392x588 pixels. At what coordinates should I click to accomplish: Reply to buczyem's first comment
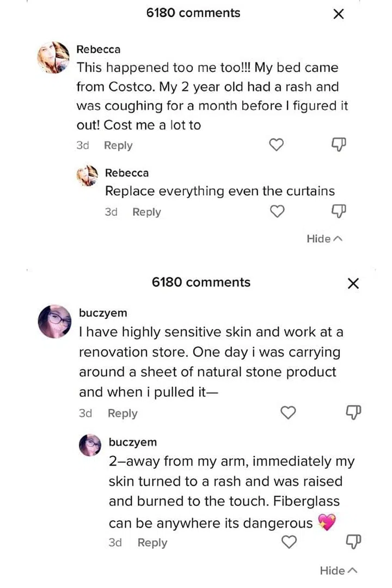tap(122, 413)
